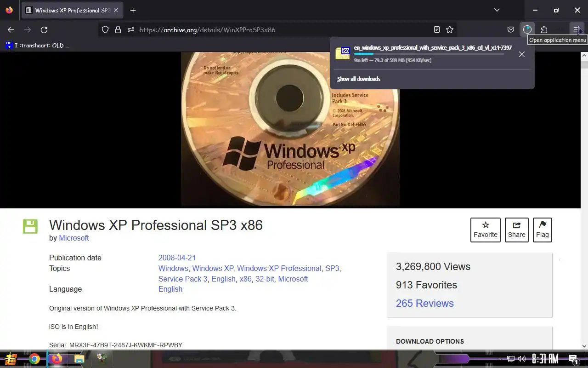The width and height of the screenshot is (588, 368).
Task: Open the notification center icon
Action: click(x=573, y=359)
